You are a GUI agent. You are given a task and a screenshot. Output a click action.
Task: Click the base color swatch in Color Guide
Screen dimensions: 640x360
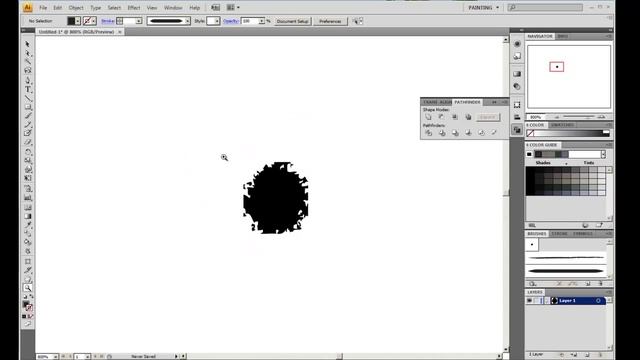pos(529,154)
